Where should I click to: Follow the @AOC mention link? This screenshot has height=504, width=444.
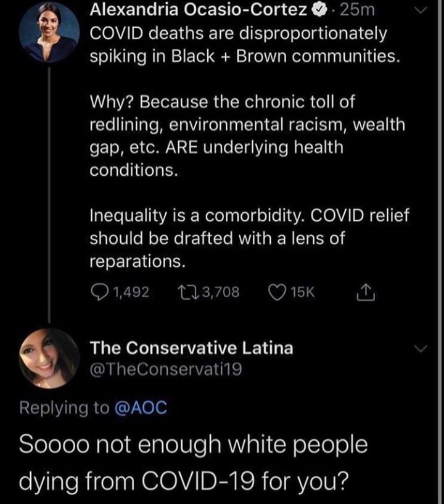139,407
